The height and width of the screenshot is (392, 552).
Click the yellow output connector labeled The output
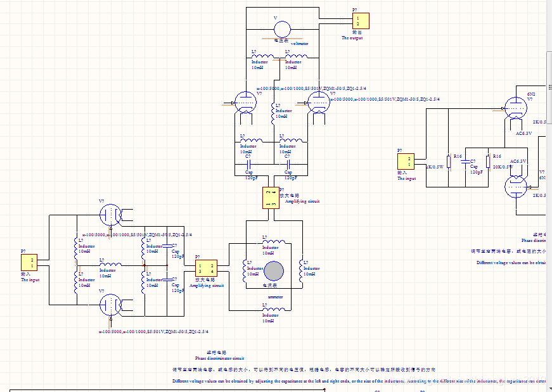pos(361,21)
